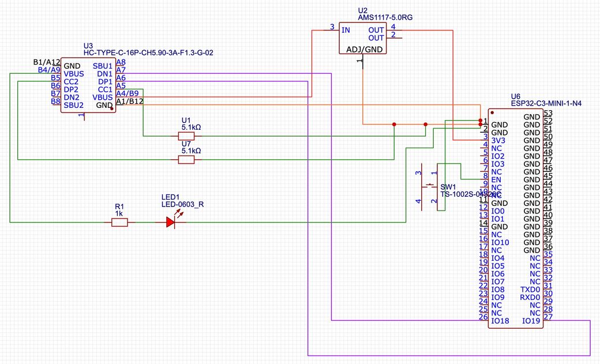The height and width of the screenshot is (364, 600).
Task: Click the HC-TYPE-C connector part name text
Action: pyautogui.click(x=149, y=52)
